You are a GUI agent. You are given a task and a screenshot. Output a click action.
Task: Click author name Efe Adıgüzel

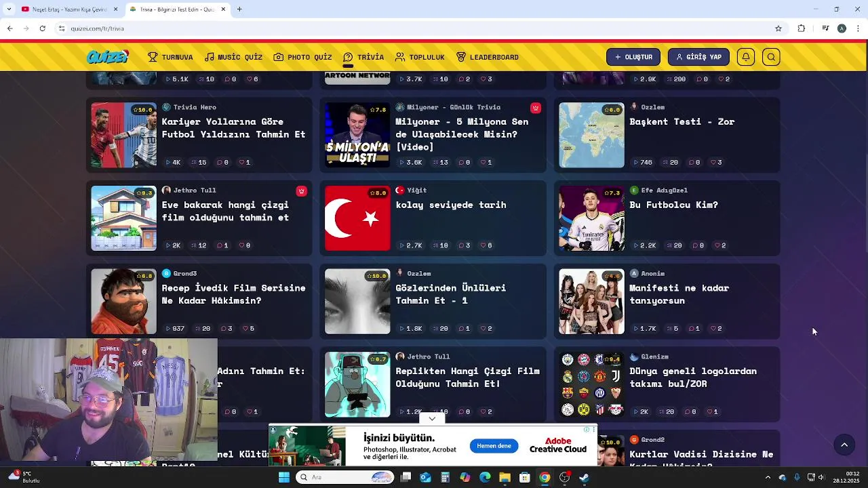pyautogui.click(x=664, y=190)
